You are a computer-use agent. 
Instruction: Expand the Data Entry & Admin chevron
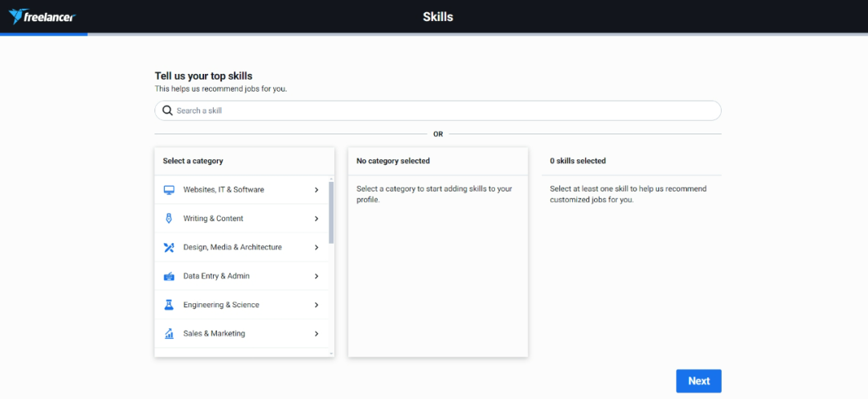[x=317, y=276]
